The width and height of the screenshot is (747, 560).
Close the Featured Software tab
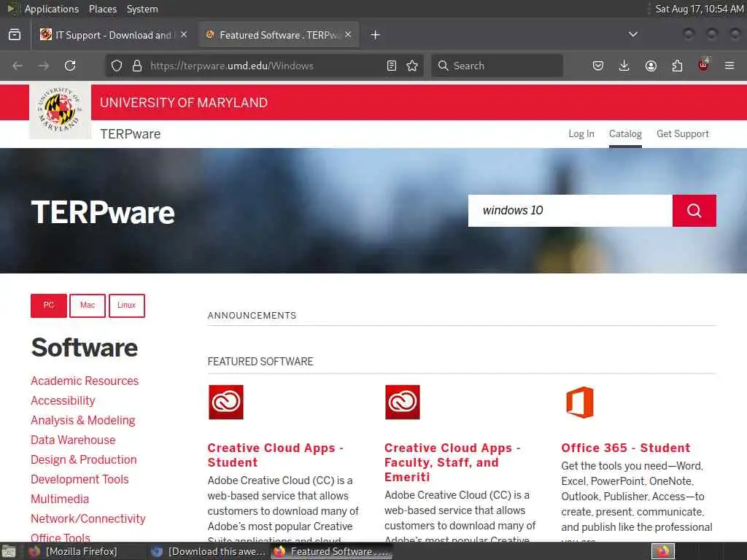(x=348, y=35)
